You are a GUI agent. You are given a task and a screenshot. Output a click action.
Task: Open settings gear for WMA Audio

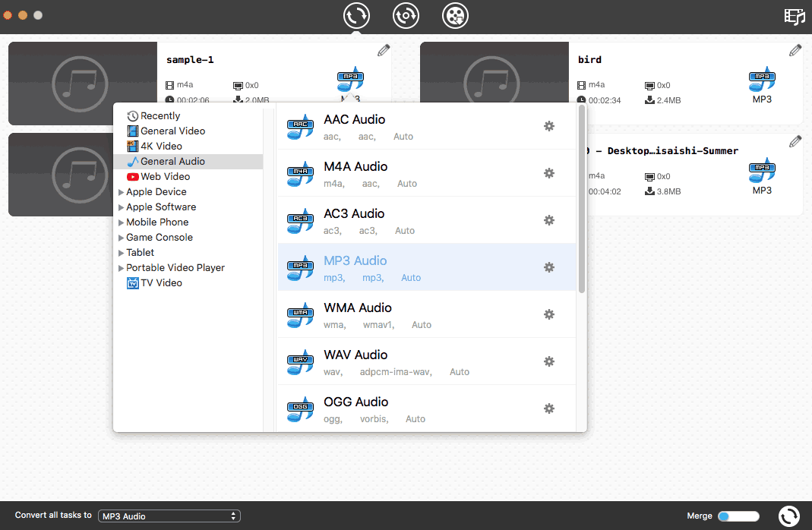[549, 314]
